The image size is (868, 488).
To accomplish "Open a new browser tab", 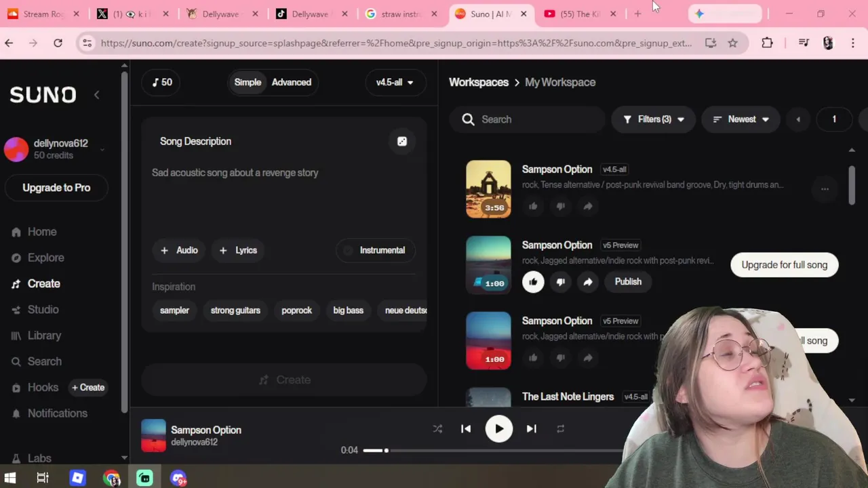I will (x=637, y=14).
